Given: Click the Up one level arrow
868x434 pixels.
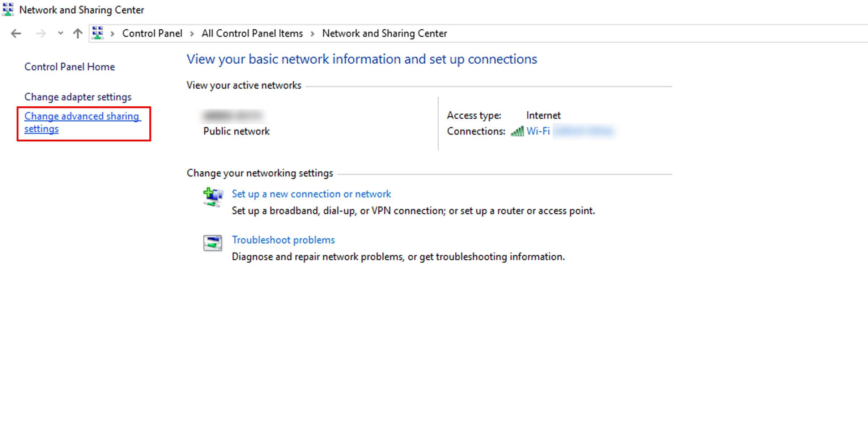Looking at the screenshot, I should coord(77,34).
